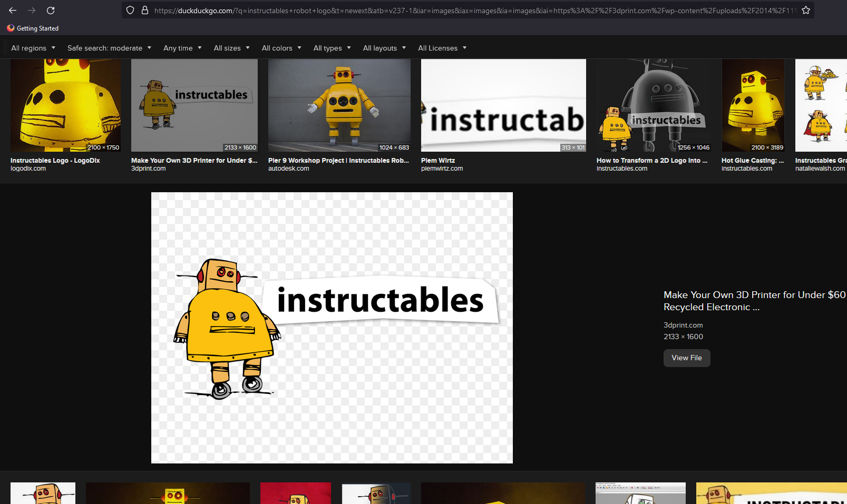Image resolution: width=847 pixels, height=504 pixels.
Task: Expand the All types filter
Action: click(332, 48)
